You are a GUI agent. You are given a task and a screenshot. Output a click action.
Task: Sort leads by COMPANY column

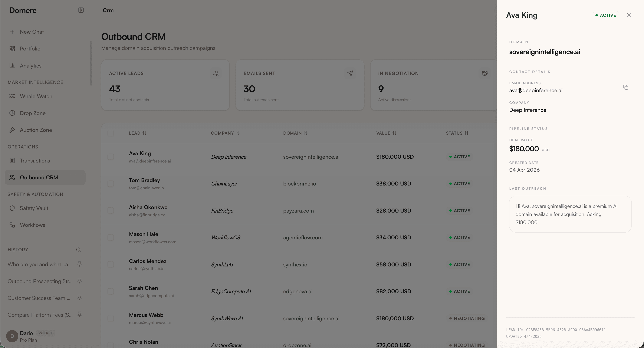tap(238, 133)
